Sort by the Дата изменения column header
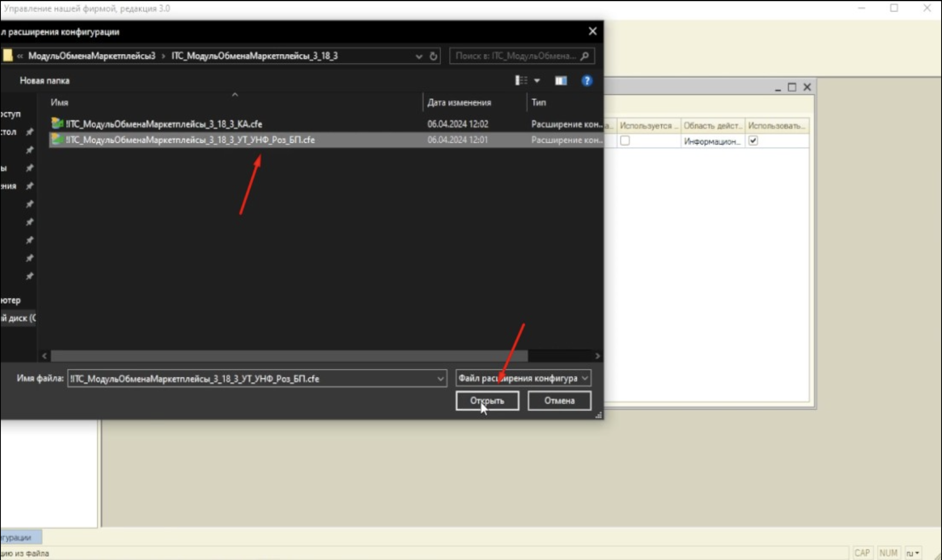Screen dimensions: 942x560 point(459,102)
